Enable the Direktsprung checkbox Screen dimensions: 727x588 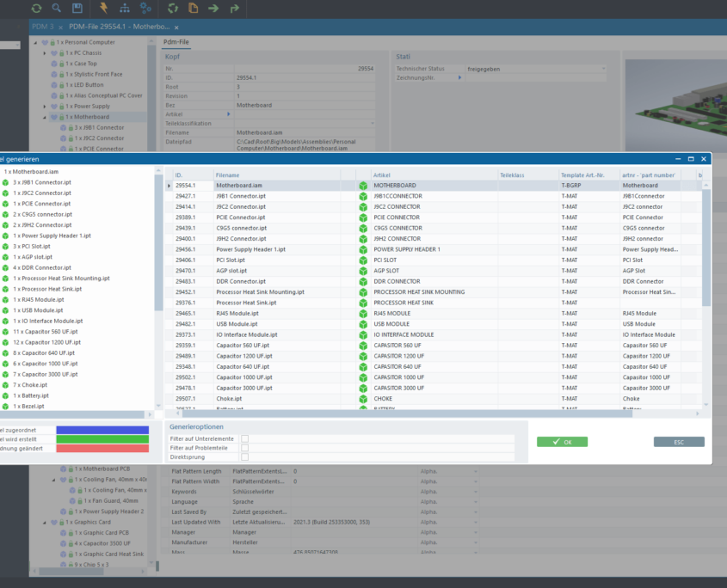pos(245,458)
